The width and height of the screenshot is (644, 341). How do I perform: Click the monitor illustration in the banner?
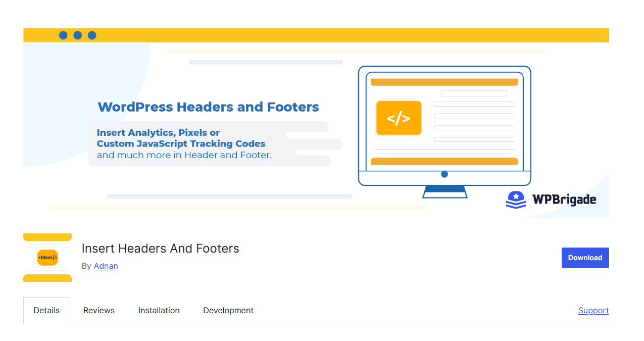pos(444,126)
